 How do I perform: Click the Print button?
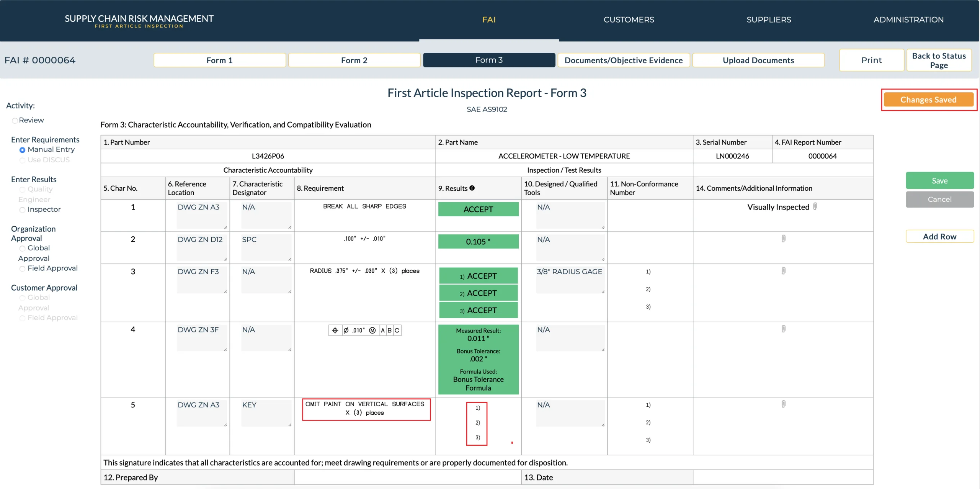click(871, 60)
